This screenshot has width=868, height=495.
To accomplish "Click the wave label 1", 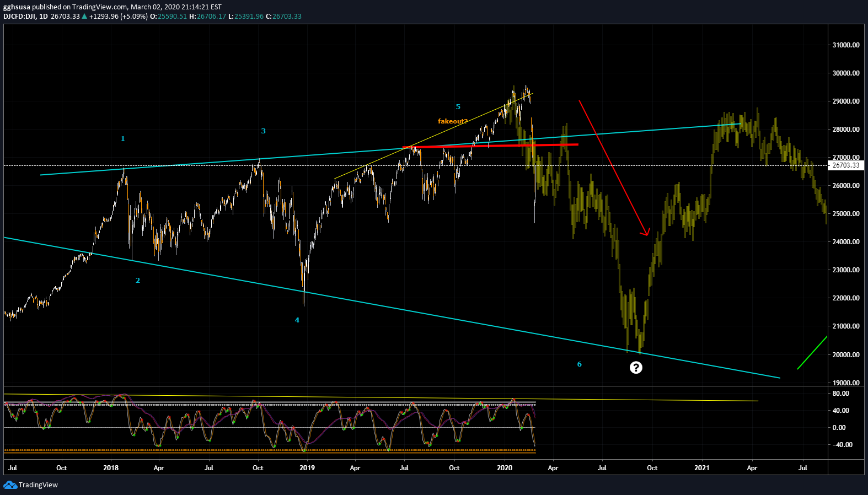I will click(123, 139).
